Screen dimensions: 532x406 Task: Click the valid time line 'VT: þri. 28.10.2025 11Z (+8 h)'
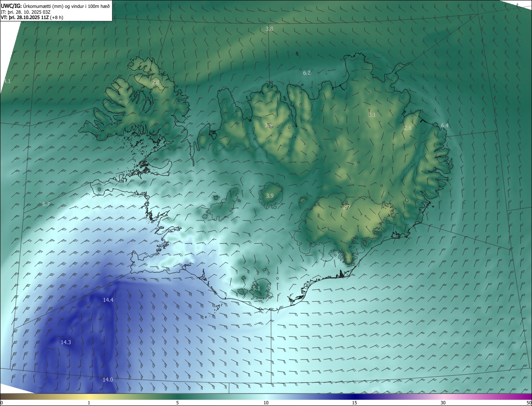(x=33, y=17)
